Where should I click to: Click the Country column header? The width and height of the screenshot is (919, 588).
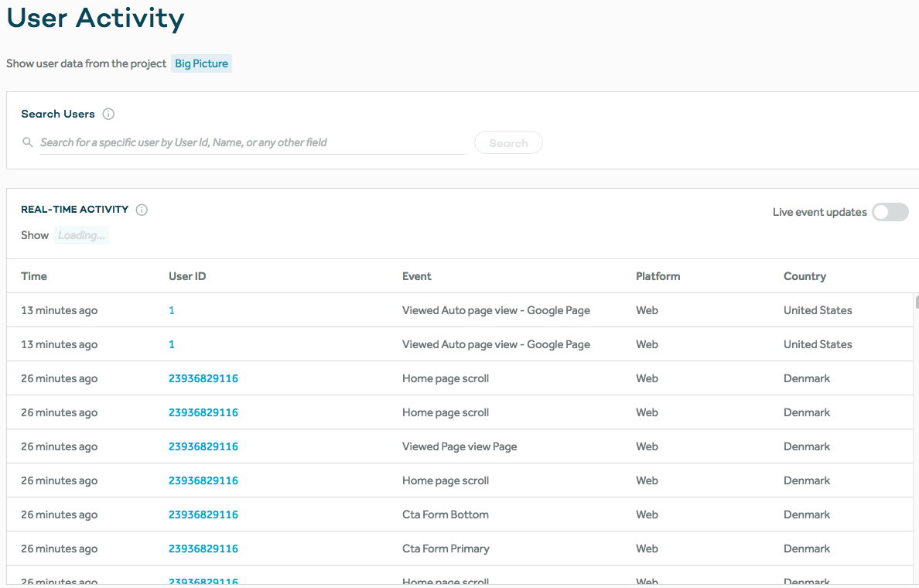pos(805,276)
